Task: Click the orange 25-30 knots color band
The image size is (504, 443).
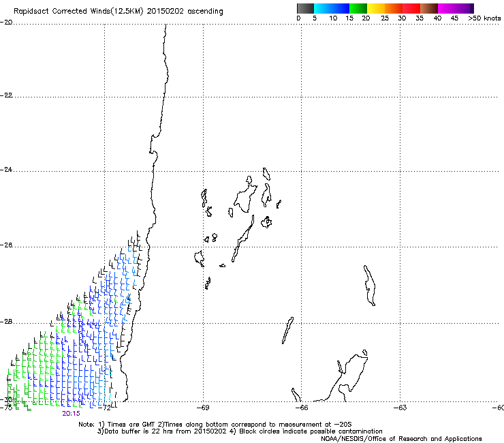Action: tap(394, 8)
